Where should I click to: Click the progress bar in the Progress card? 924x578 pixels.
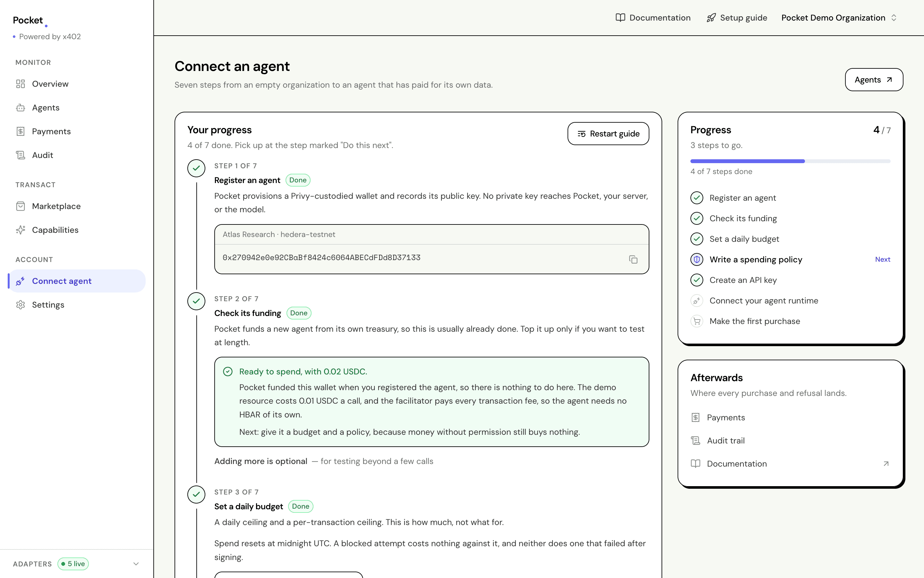coord(790,161)
